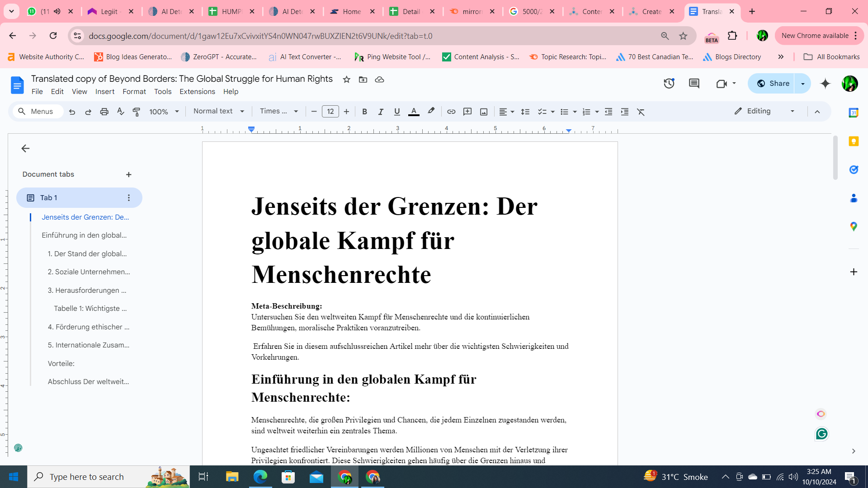The height and width of the screenshot is (488, 868).
Task: Select the Bold formatting icon
Action: coord(365,111)
